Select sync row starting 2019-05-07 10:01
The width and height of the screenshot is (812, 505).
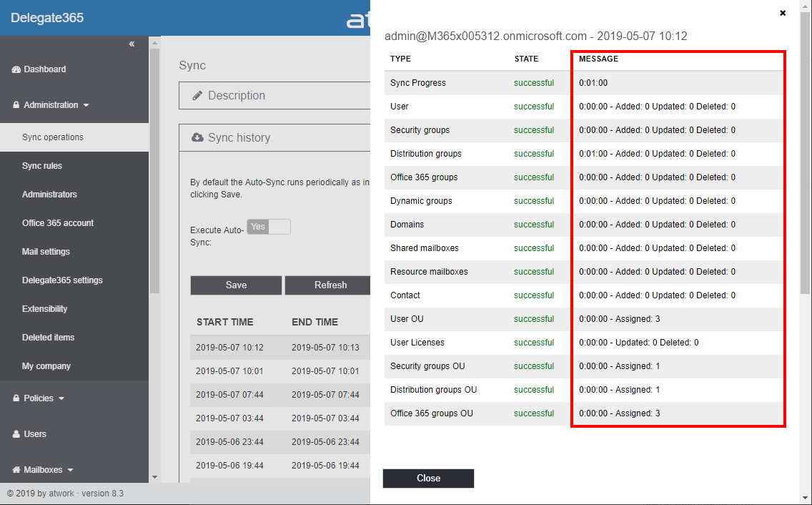coord(280,371)
